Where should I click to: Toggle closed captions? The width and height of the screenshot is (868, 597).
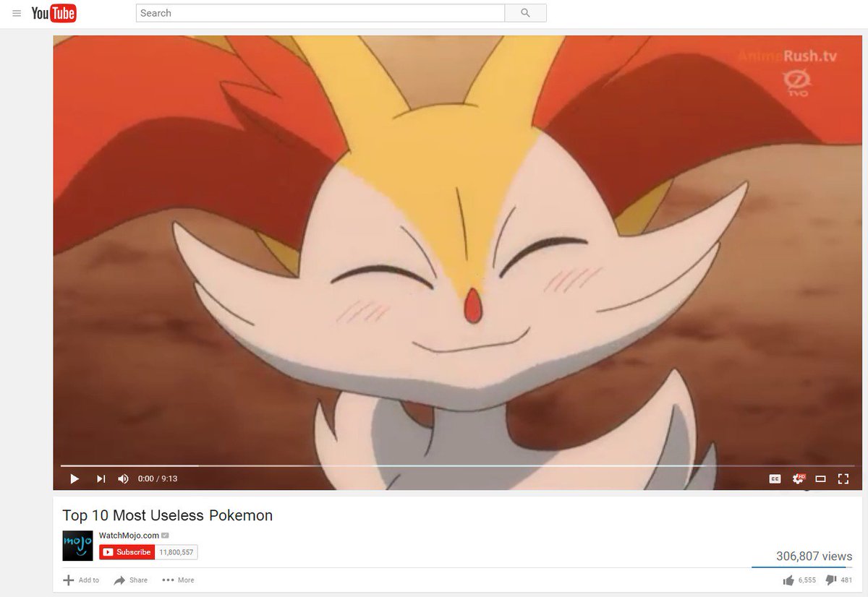coord(775,478)
